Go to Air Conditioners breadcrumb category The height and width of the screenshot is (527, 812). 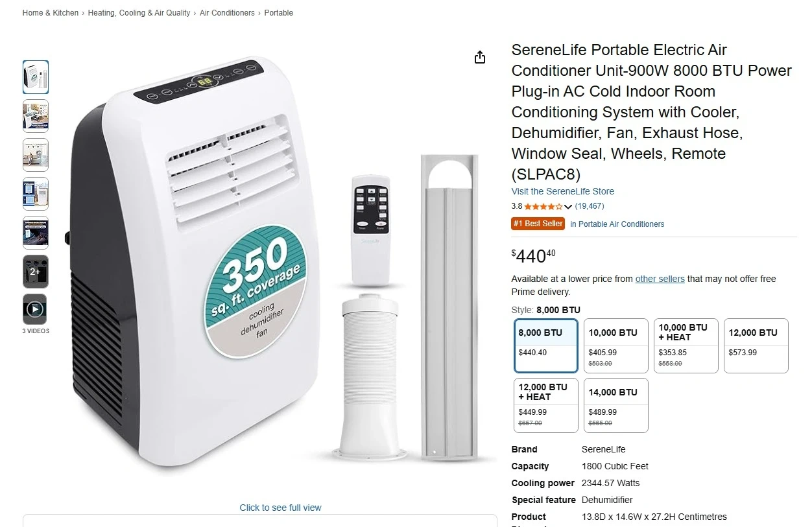(x=227, y=13)
